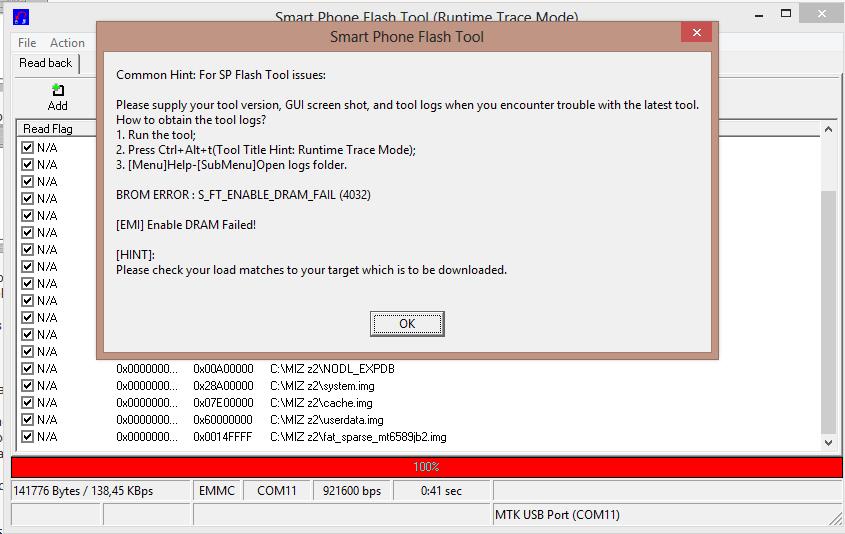
Task: Click the red 100% progress bar
Action: tap(426, 467)
